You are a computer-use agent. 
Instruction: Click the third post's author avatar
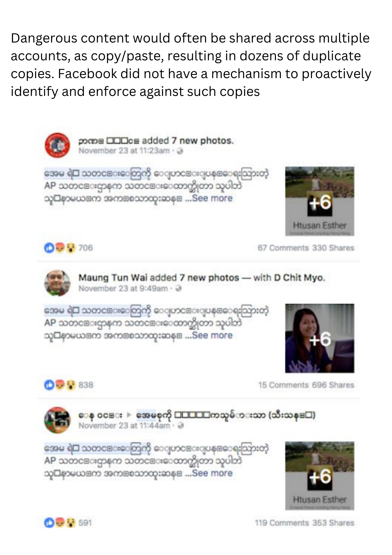(x=57, y=420)
